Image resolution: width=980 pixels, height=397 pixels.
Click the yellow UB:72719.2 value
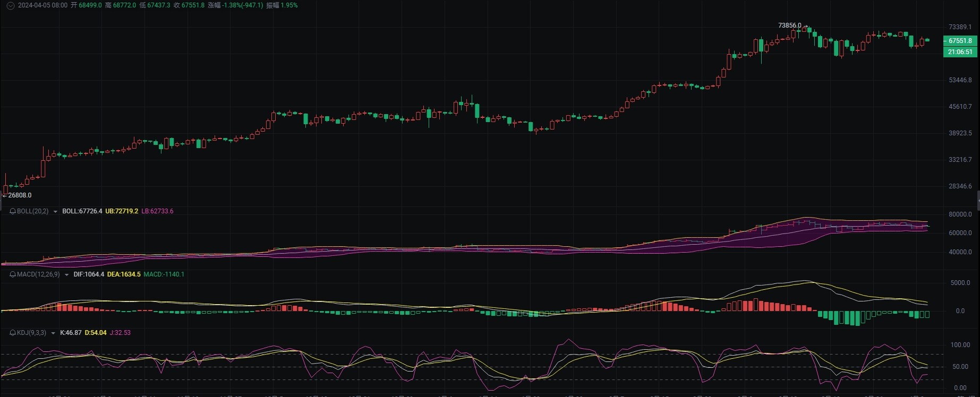click(122, 211)
